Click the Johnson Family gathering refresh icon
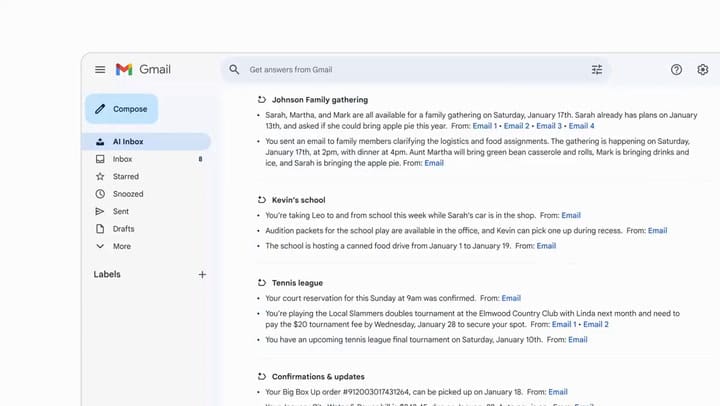The image size is (720, 406). tap(262, 100)
